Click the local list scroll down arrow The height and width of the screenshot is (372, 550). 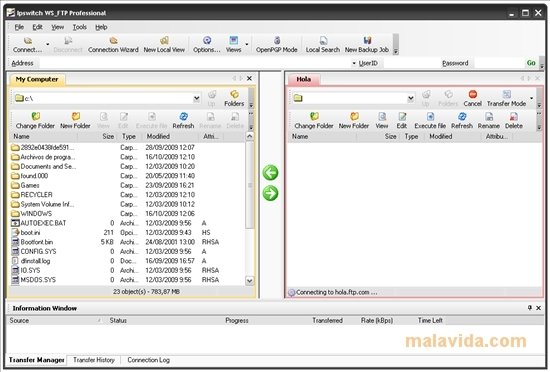pyautogui.click(x=249, y=280)
